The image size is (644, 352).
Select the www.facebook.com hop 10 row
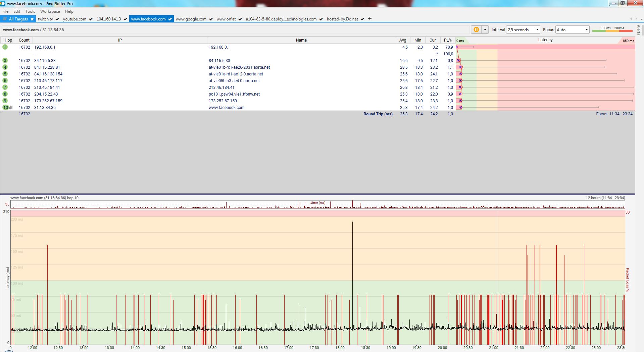click(226, 107)
